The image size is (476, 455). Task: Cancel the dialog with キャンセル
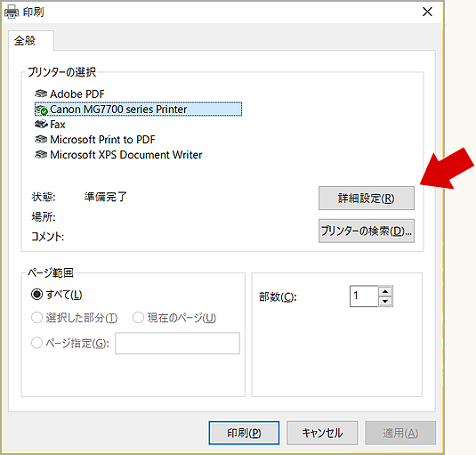pyautogui.click(x=322, y=433)
